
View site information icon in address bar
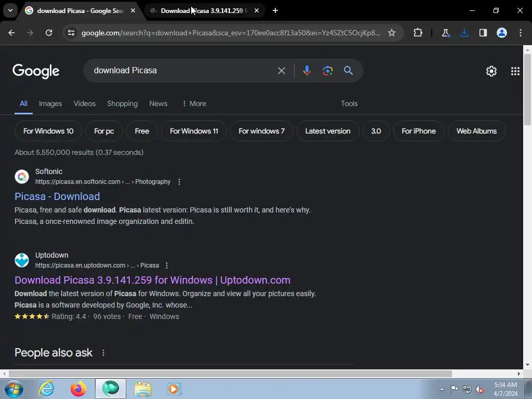coord(71,33)
